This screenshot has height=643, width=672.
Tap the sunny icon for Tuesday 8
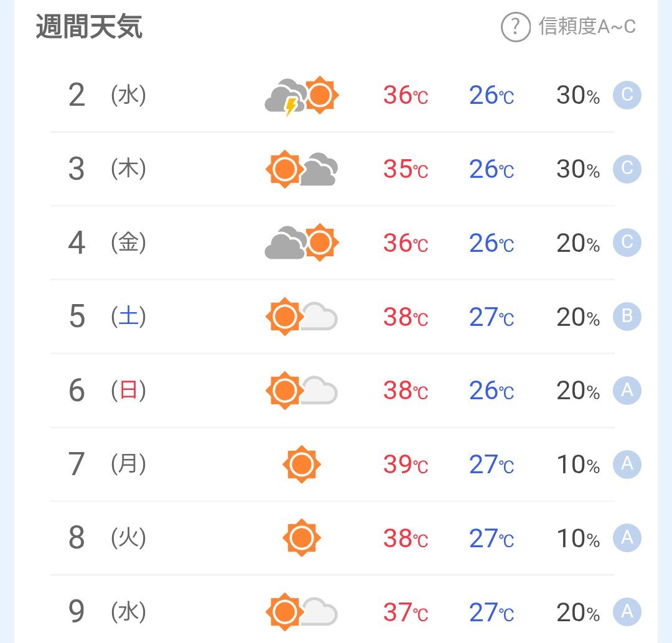302,538
